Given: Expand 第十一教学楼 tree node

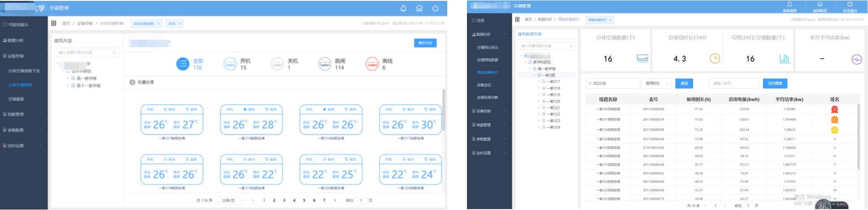Looking at the screenshot, I should tap(68, 86).
